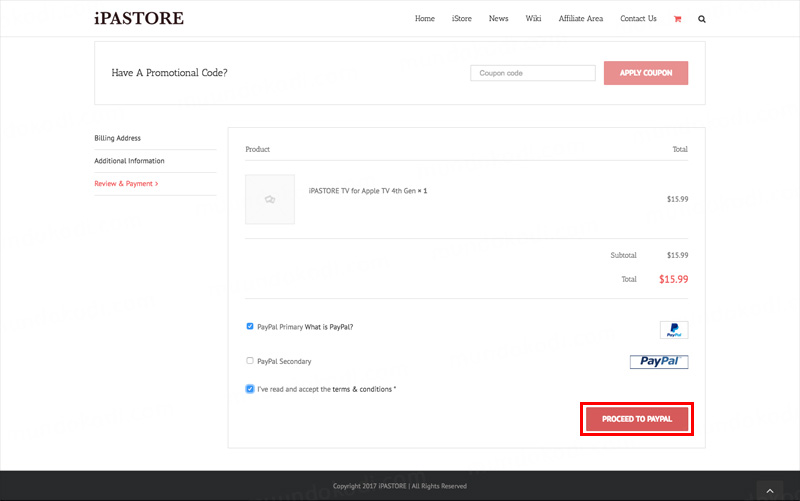Click the product placeholder thumbnail
The height and width of the screenshot is (501, 800).
coord(270,199)
